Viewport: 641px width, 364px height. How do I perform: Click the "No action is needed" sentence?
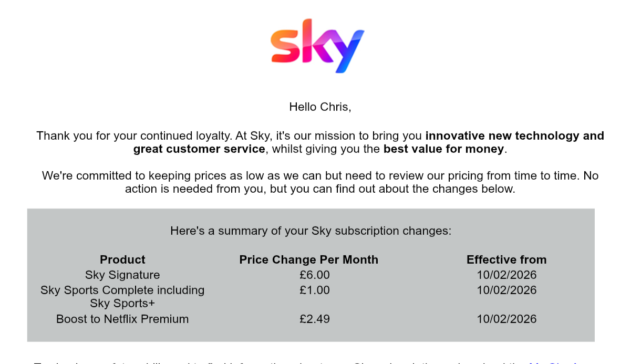tap(320, 189)
